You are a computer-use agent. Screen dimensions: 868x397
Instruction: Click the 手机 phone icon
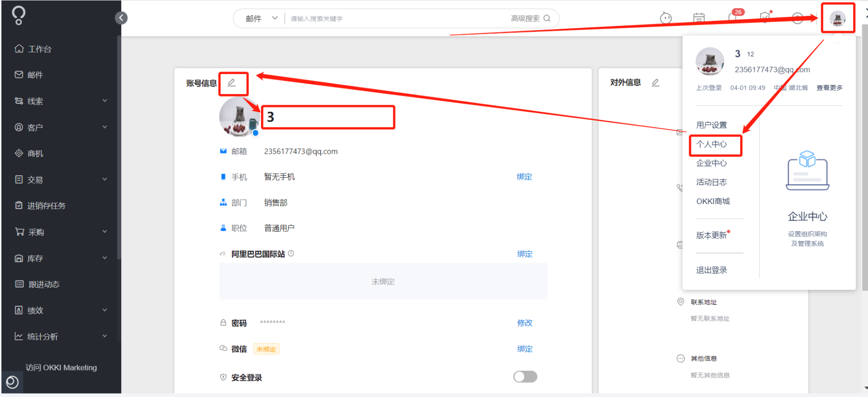tap(223, 177)
